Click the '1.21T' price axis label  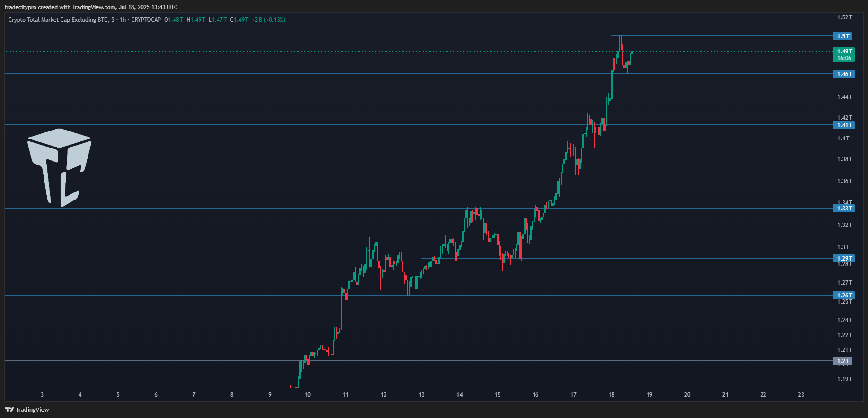(845, 350)
